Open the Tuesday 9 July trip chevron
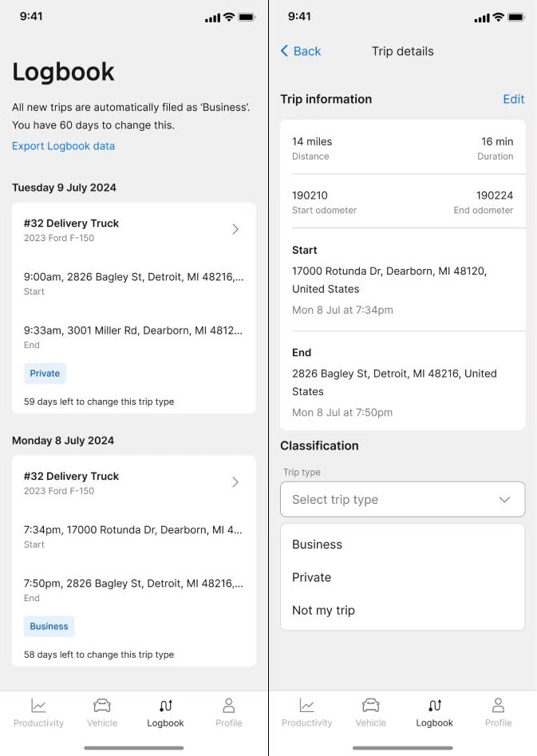537x756 pixels. pyautogui.click(x=235, y=229)
